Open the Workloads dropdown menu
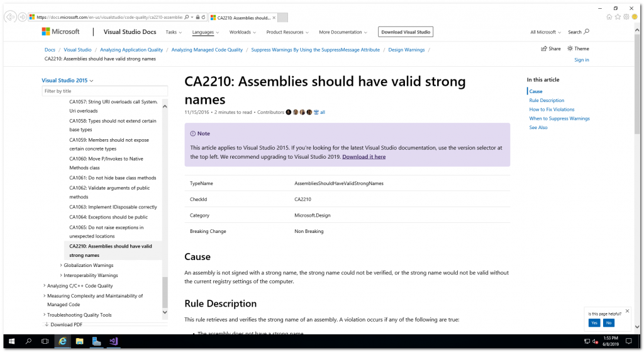644x352 pixels. (243, 32)
